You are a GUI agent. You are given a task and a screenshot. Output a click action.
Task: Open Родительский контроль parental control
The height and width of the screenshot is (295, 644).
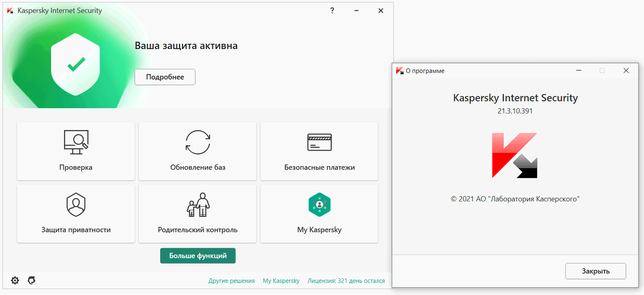click(x=197, y=213)
